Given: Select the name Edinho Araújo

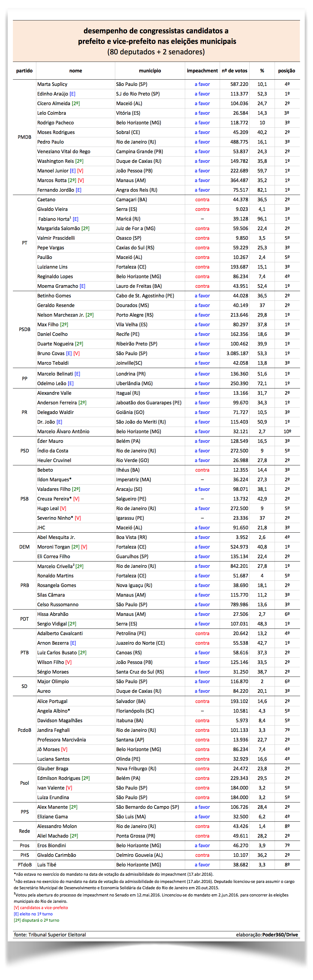Looking at the screenshot, I should click(x=53, y=94).
